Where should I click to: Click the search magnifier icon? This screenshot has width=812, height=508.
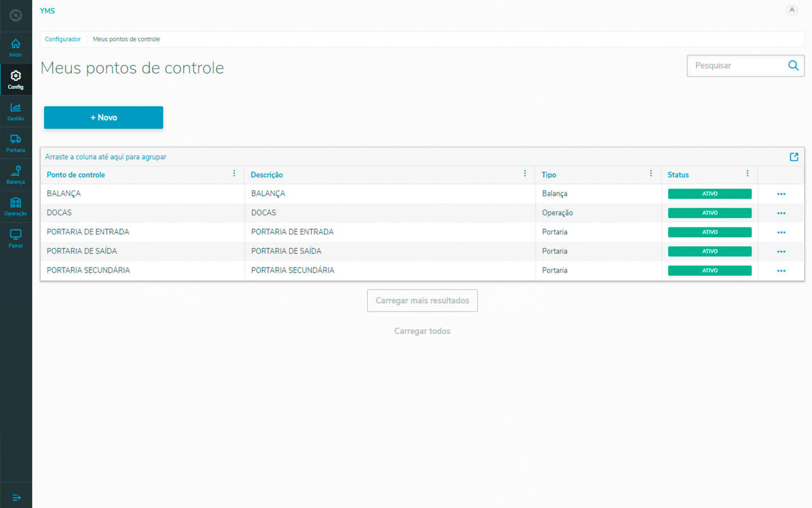pyautogui.click(x=793, y=65)
